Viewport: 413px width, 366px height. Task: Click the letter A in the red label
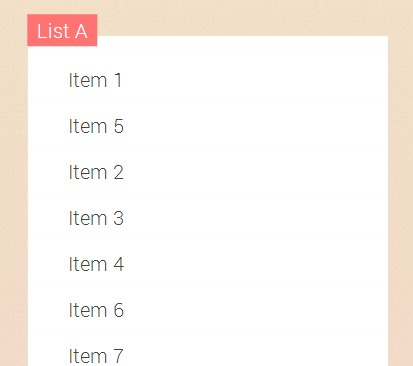[81, 32]
